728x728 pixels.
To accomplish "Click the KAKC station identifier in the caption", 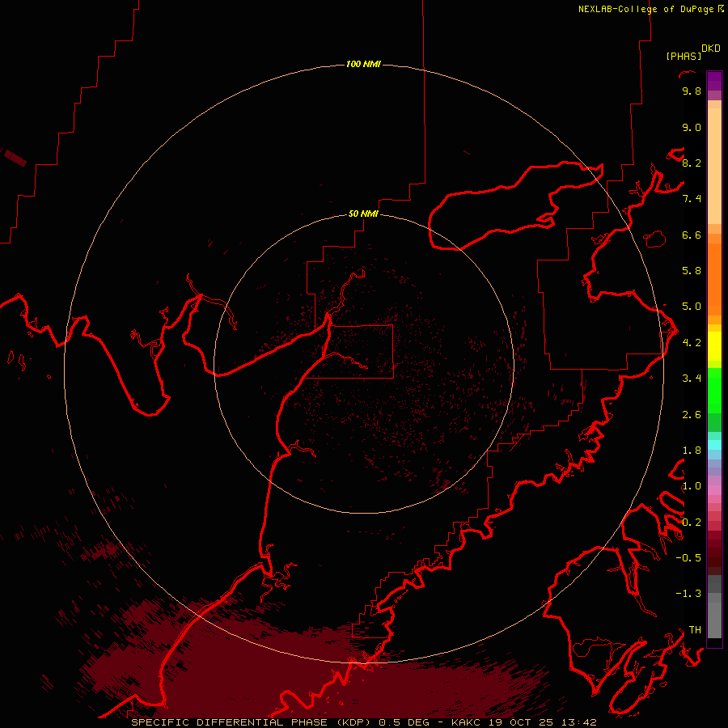I will click(x=466, y=722).
